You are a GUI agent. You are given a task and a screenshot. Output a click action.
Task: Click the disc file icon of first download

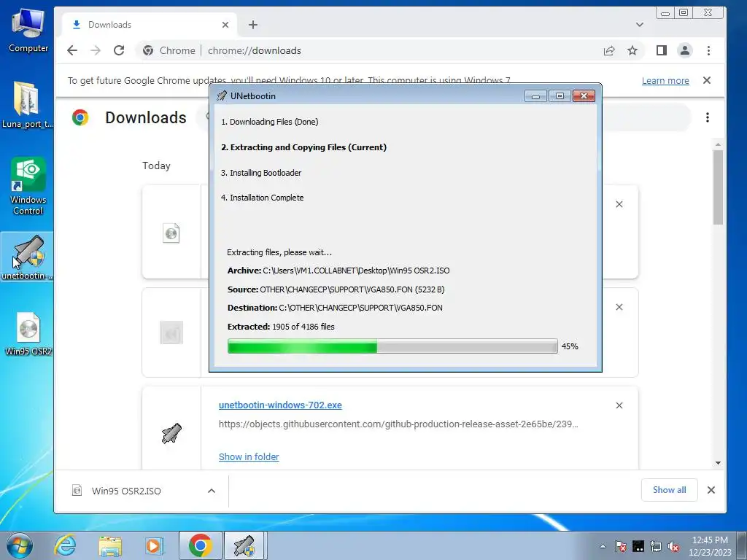(x=171, y=233)
